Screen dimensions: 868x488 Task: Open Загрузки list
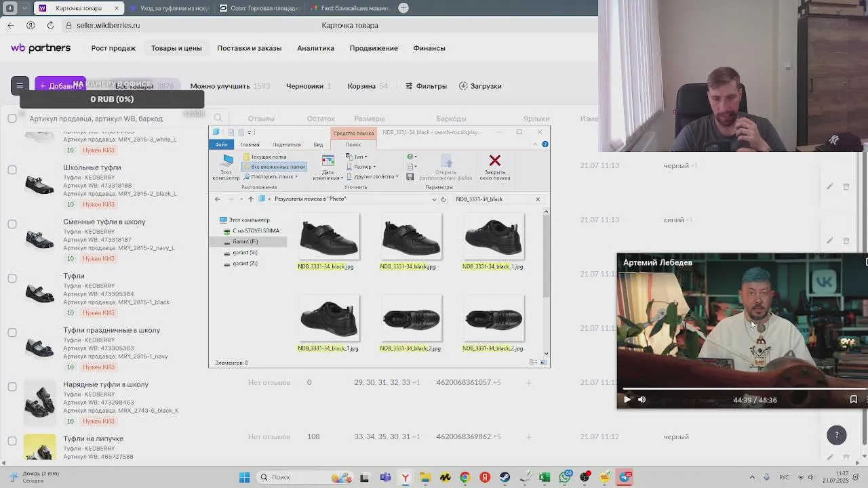pos(480,86)
